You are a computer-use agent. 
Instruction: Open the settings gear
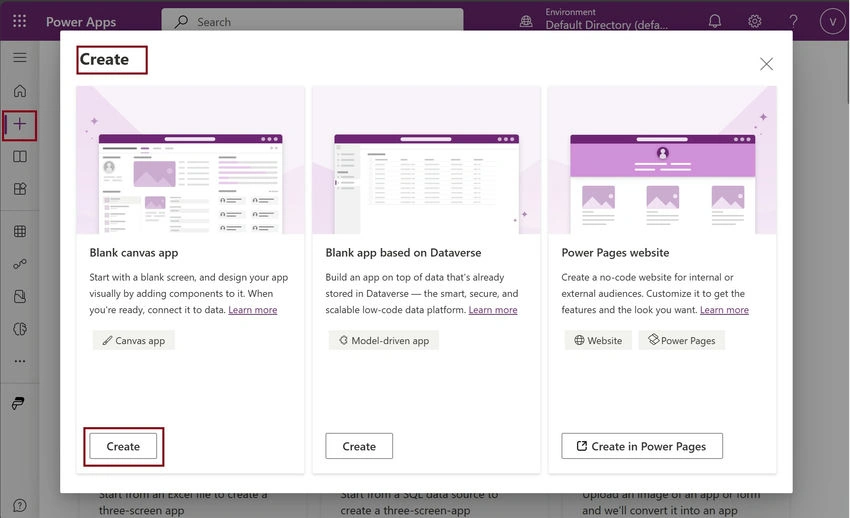[755, 21]
